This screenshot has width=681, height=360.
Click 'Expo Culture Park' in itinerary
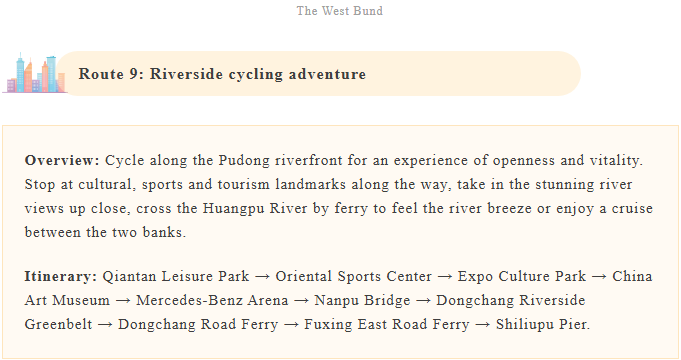tap(522, 276)
